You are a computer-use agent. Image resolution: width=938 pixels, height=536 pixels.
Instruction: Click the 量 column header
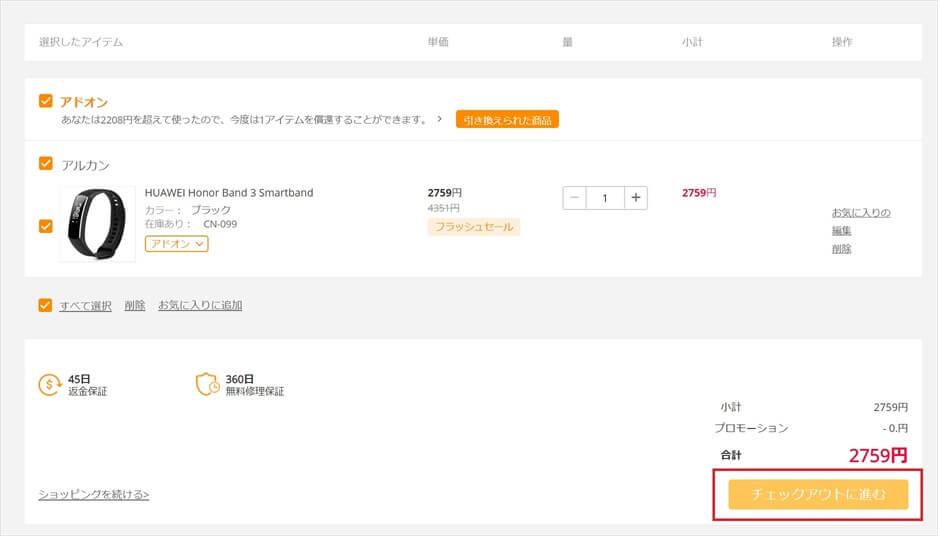[x=568, y=42]
